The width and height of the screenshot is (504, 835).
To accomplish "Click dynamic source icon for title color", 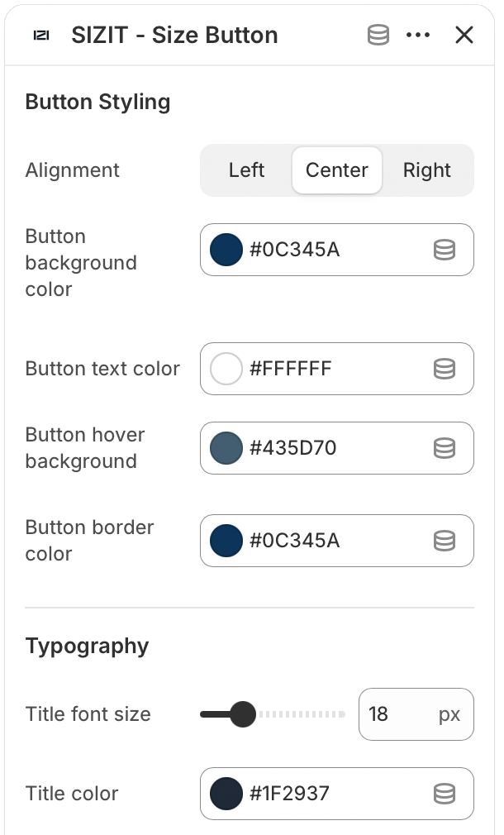I will 445,794.
